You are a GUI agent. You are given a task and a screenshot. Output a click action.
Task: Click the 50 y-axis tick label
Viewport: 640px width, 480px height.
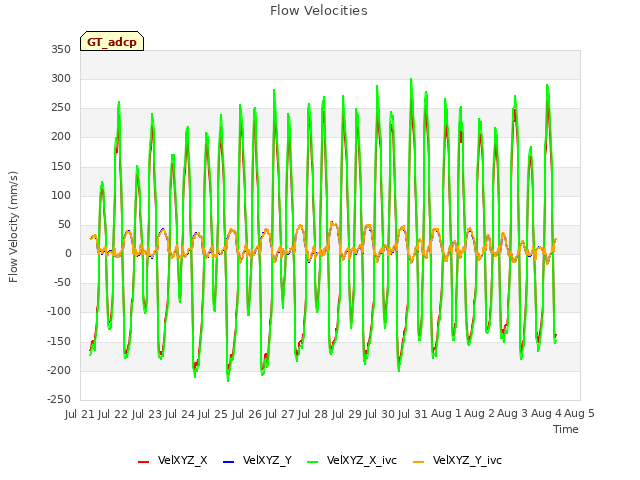click(64, 225)
